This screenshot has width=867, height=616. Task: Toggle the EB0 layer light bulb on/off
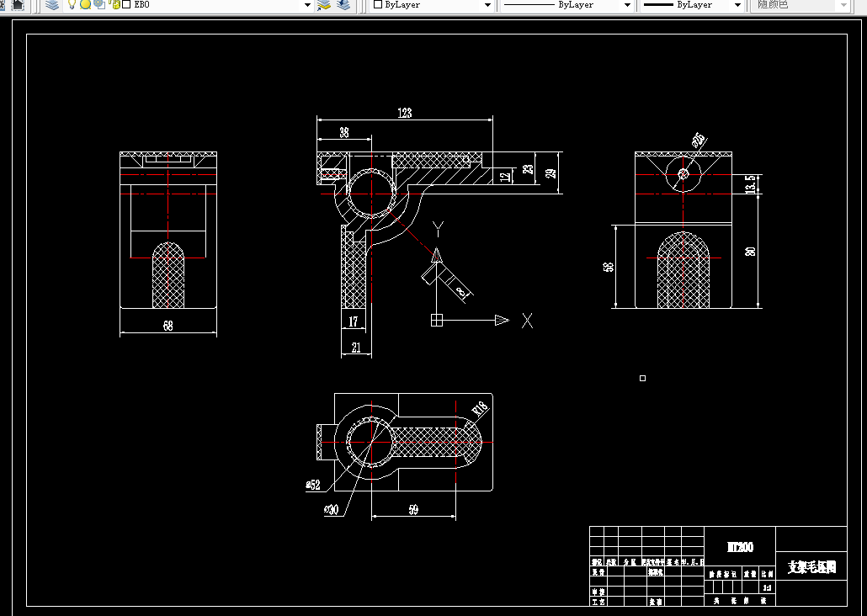click(x=72, y=4)
